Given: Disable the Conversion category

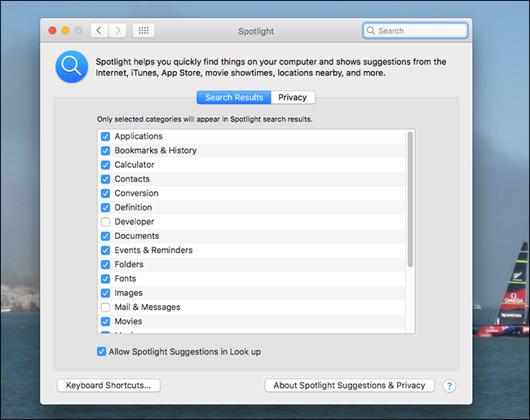Looking at the screenshot, I should (105, 193).
